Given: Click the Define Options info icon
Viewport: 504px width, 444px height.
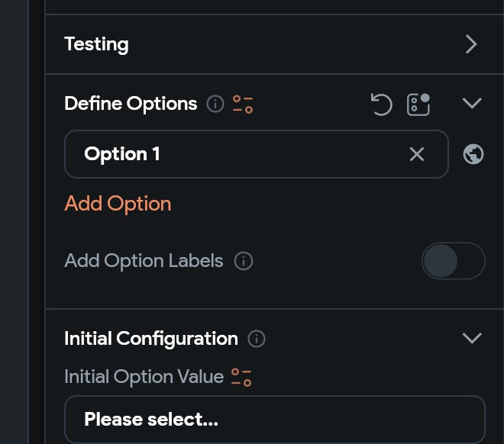Looking at the screenshot, I should [215, 104].
